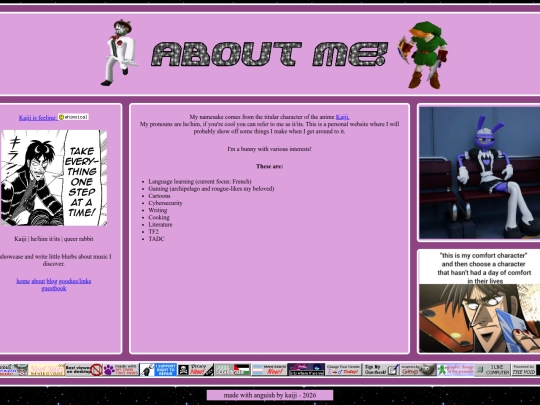Go to the home page link
Image resolution: width=540 pixels, height=405 pixels.
[x=23, y=281]
